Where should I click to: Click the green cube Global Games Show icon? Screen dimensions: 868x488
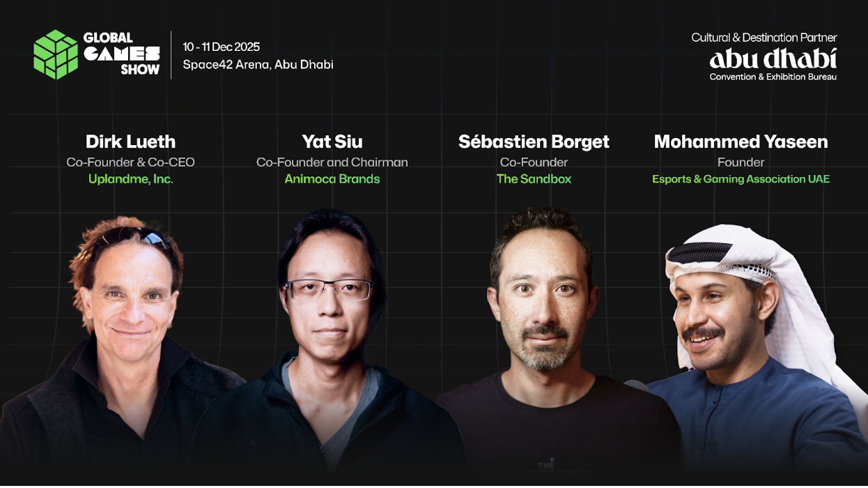(x=56, y=54)
